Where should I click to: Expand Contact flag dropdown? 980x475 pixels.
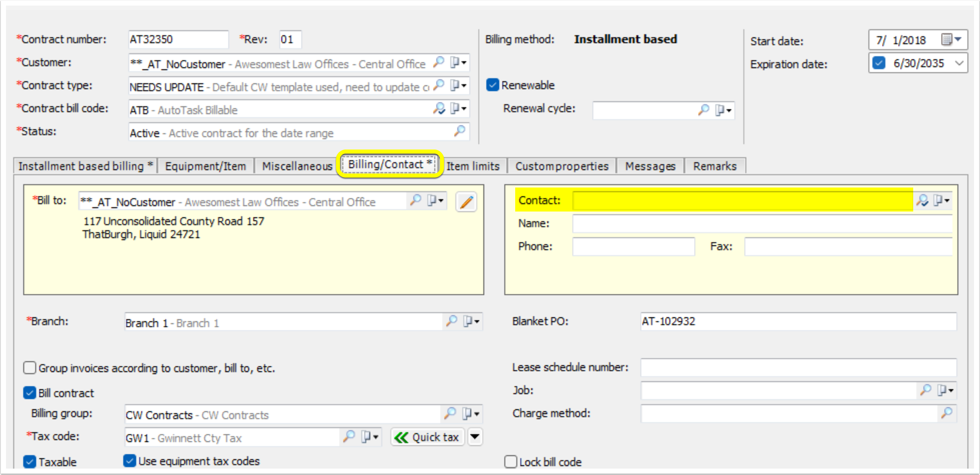(x=942, y=200)
